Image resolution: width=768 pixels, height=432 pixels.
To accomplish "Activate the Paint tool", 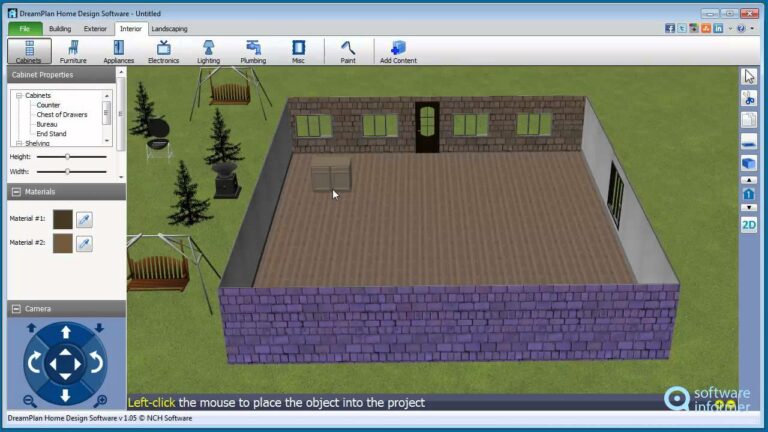I will click(x=348, y=51).
